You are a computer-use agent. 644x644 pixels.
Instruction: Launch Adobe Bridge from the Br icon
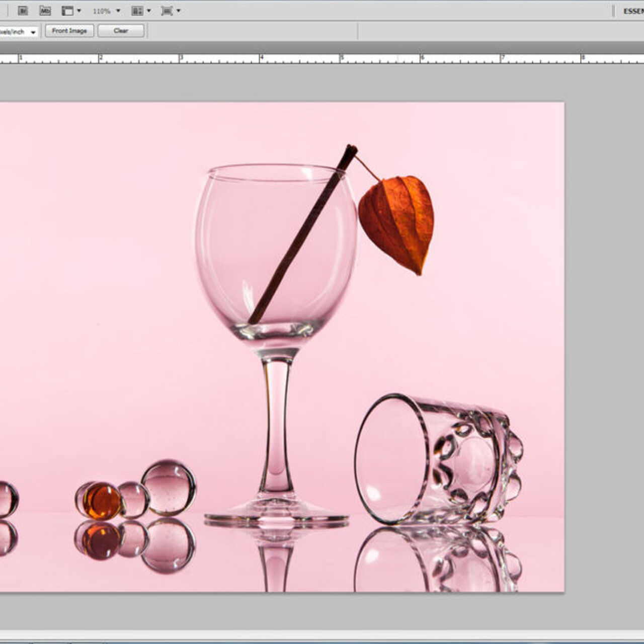pyautogui.click(x=23, y=11)
